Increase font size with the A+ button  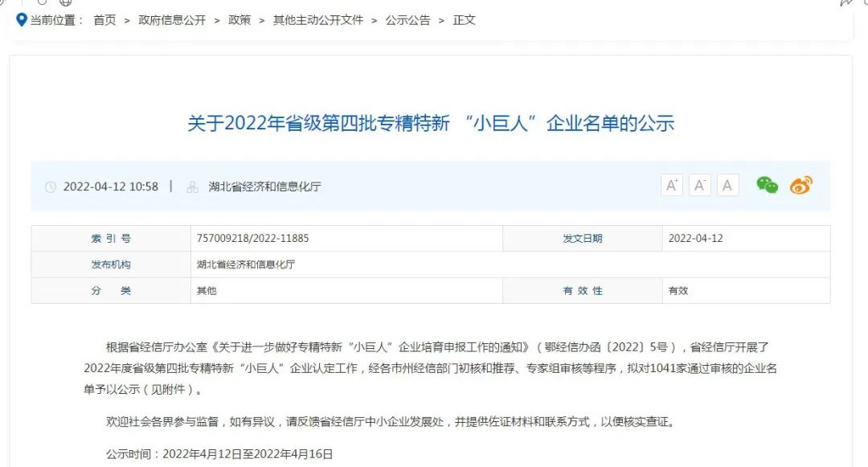click(672, 186)
